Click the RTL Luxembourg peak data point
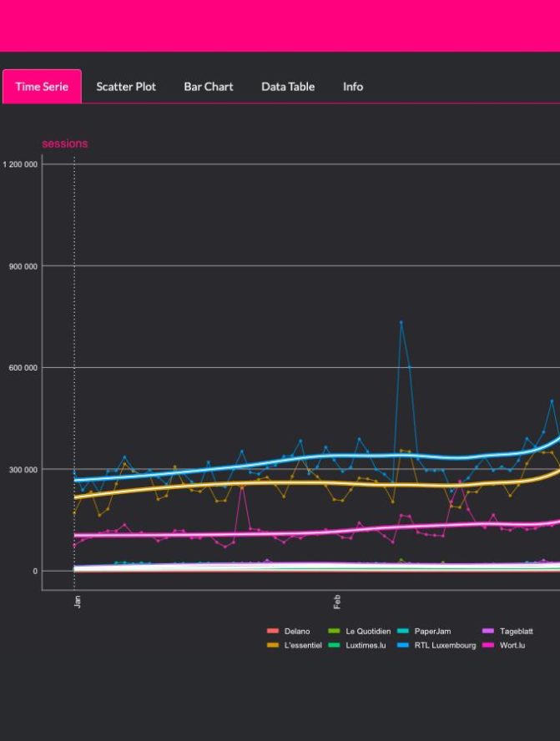The image size is (560, 741). [401, 322]
